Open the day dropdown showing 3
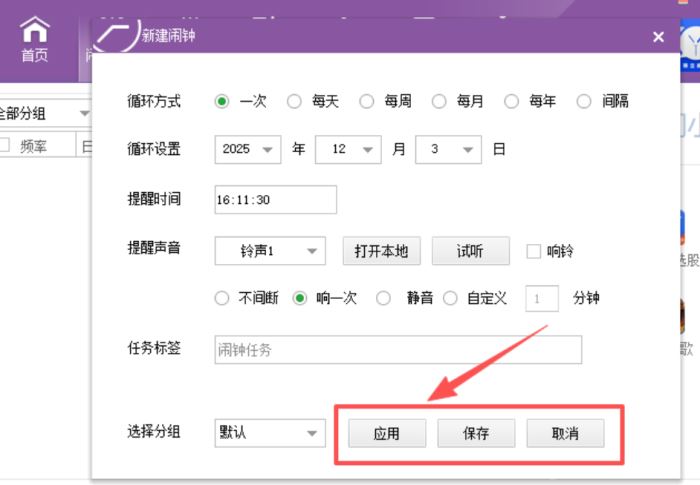Screen dimensions: 700x485 point(448,150)
